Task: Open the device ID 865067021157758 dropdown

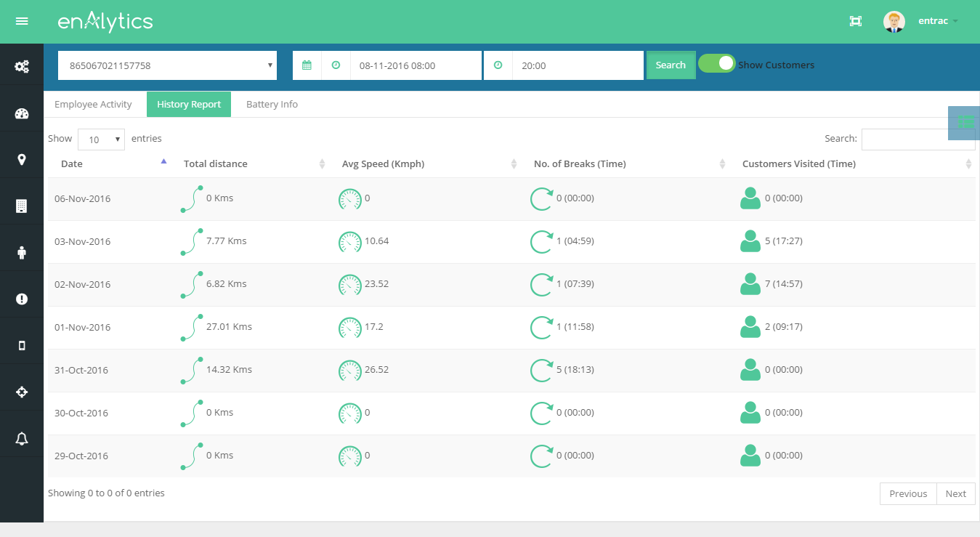Action: [x=167, y=65]
